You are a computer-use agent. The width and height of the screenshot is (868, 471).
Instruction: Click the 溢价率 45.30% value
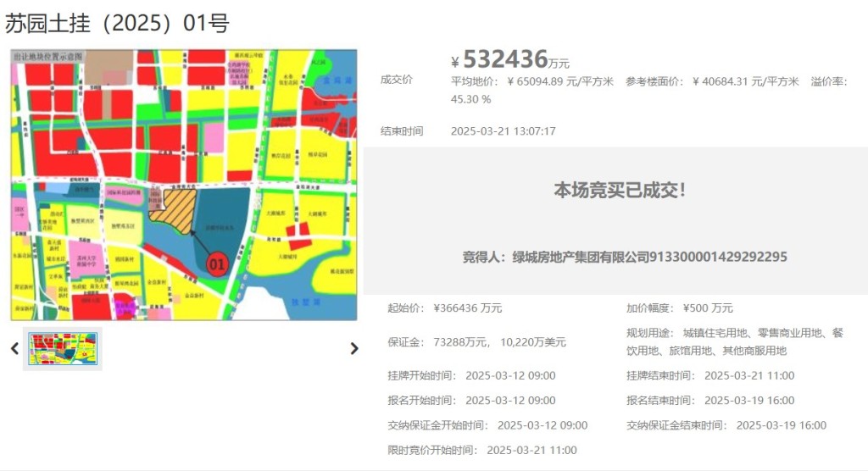[x=470, y=99]
